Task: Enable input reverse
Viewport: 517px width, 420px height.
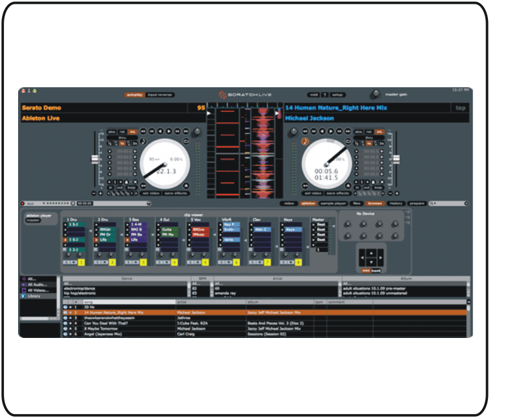Action: point(160,94)
